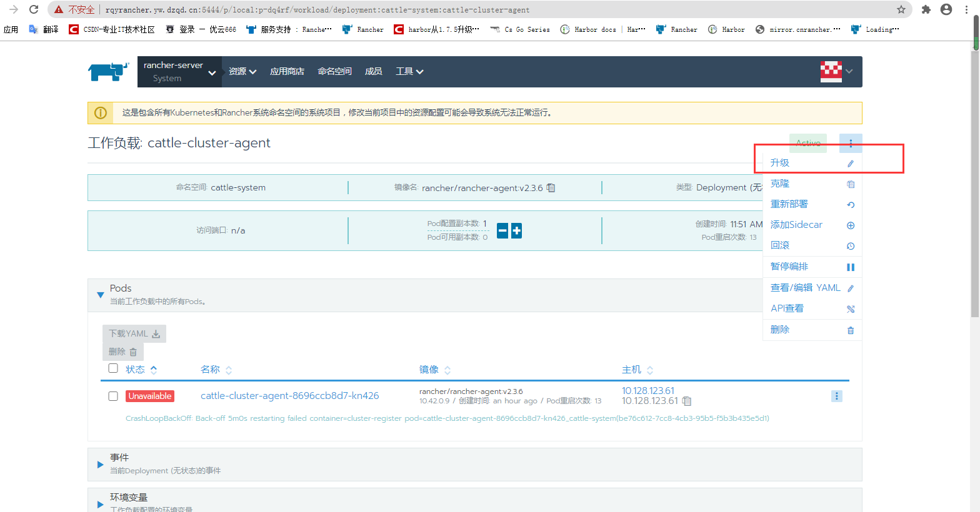Open the Chrome profile avatar

point(946,9)
